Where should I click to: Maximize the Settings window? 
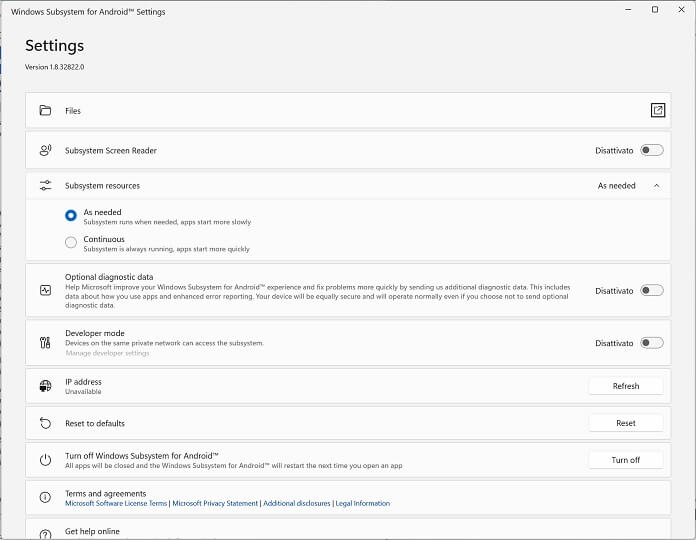(x=655, y=9)
